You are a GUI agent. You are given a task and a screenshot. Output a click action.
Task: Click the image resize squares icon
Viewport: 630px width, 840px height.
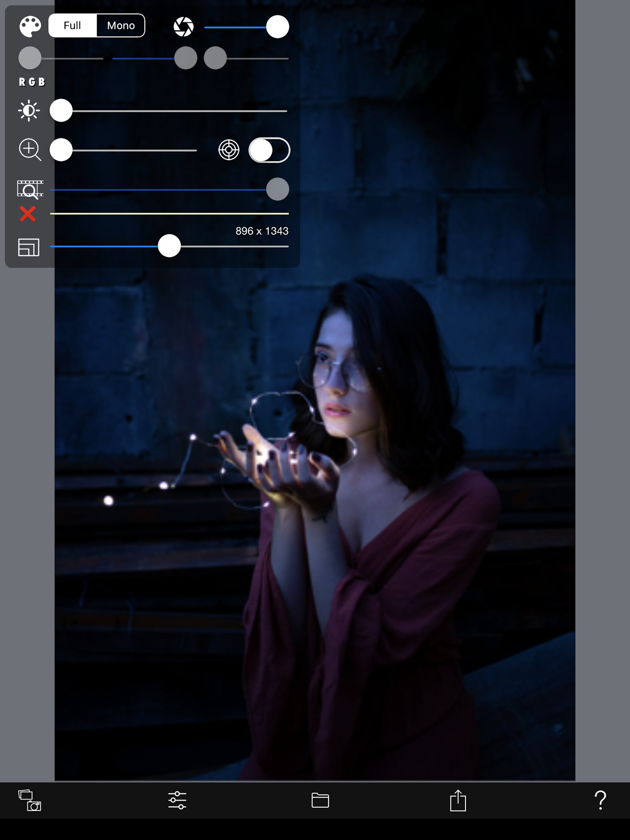coord(29,247)
